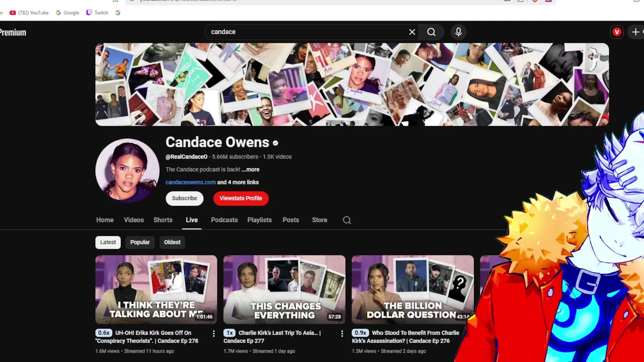The width and height of the screenshot is (644, 362).
Task: Click the Subscribe button
Action: pos(185,198)
